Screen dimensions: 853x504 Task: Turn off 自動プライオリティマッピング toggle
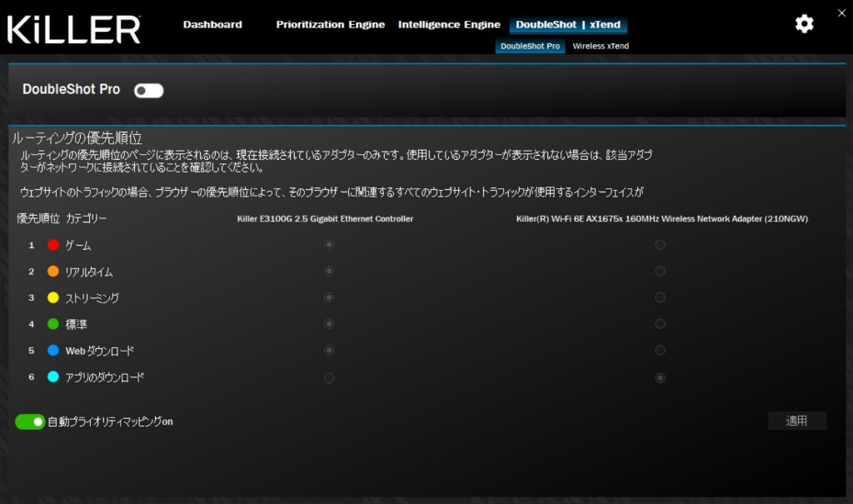click(30, 422)
